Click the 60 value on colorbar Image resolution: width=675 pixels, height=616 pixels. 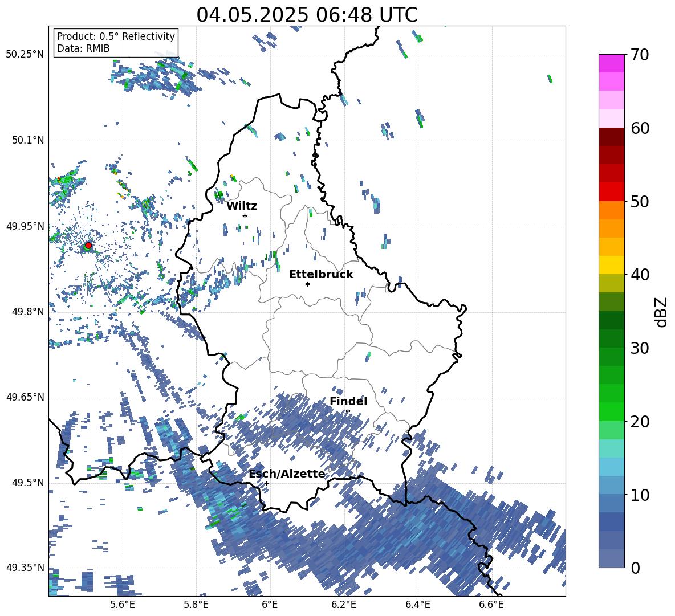[640, 128]
